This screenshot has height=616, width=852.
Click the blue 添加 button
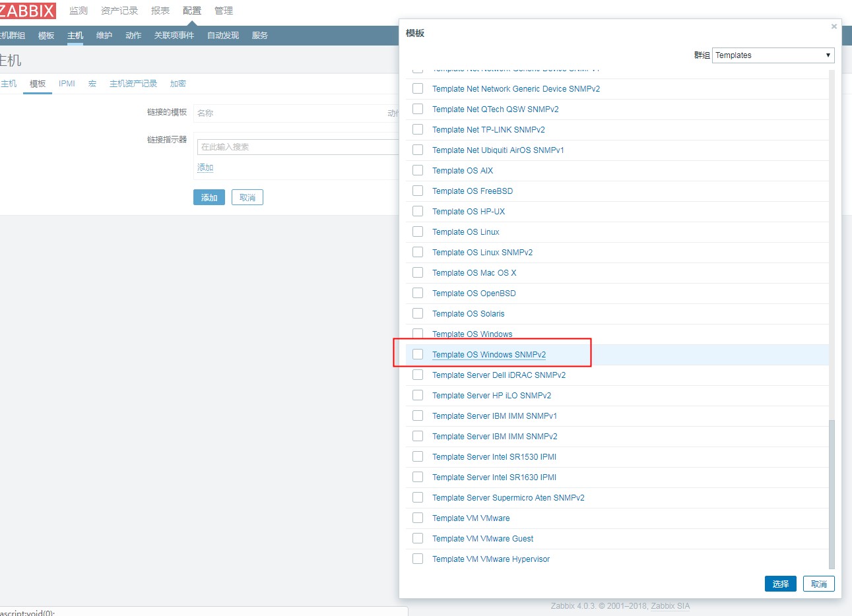click(209, 197)
